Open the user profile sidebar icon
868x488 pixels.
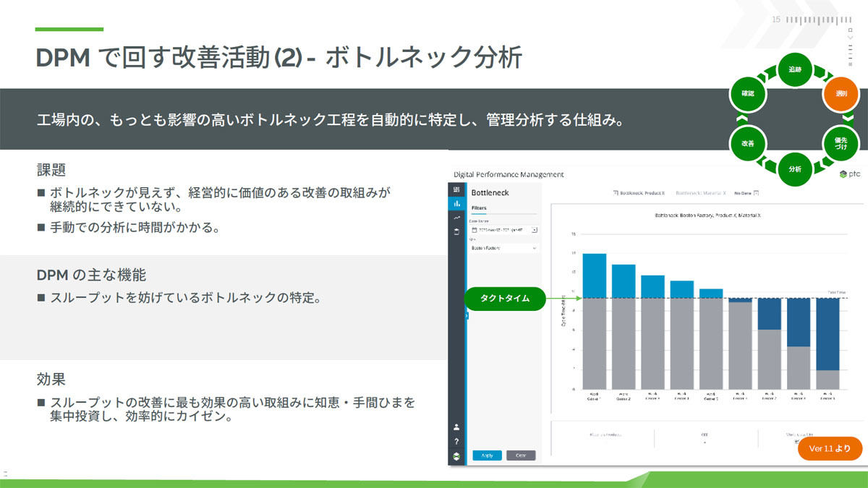pos(456,427)
